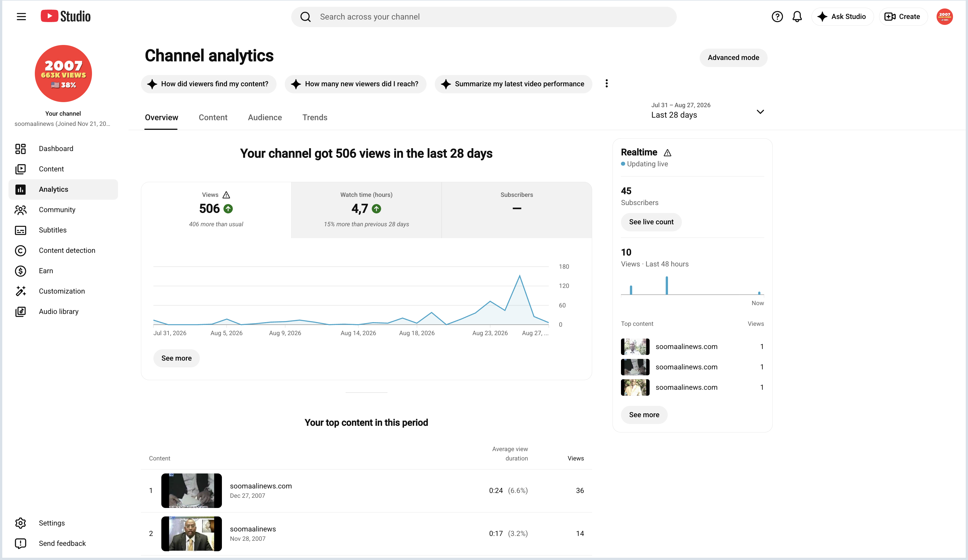The height and width of the screenshot is (560, 968).
Task: Click the Advanced mode button
Action: [733, 58]
